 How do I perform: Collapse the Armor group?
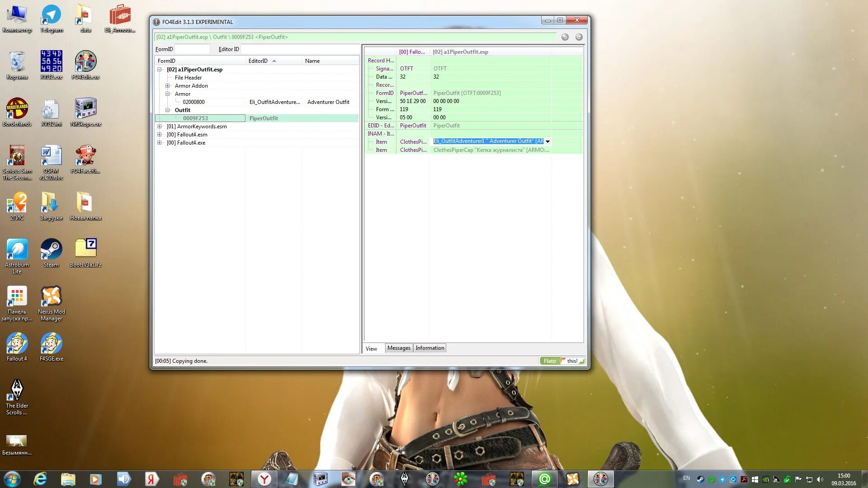tap(168, 94)
